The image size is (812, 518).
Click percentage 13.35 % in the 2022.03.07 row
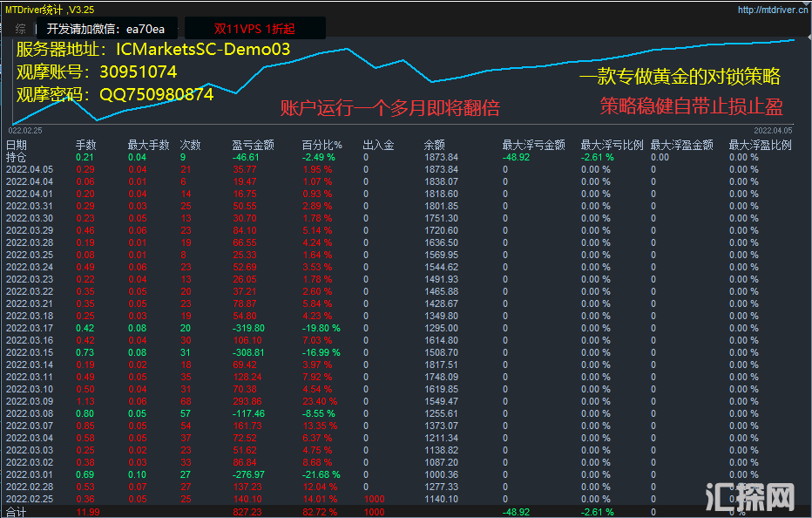320,426
